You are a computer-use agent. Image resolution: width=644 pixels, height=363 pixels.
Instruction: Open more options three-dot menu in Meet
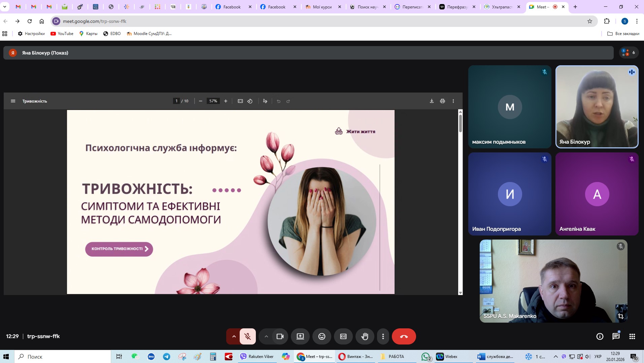[x=383, y=336]
